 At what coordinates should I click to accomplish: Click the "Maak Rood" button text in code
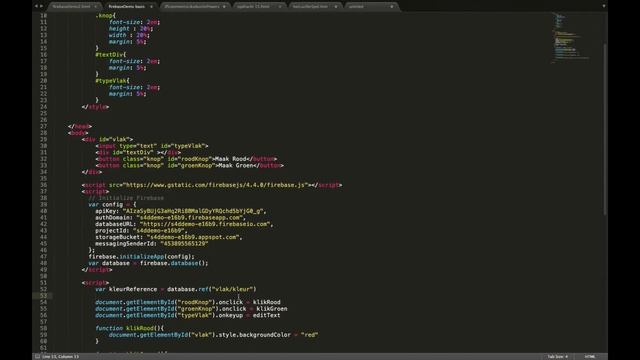coord(231,159)
